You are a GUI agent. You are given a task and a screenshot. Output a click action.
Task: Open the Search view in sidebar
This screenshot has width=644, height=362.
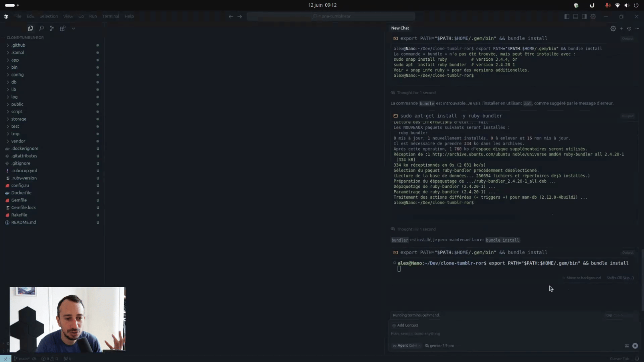pyautogui.click(x=41, y=28)
